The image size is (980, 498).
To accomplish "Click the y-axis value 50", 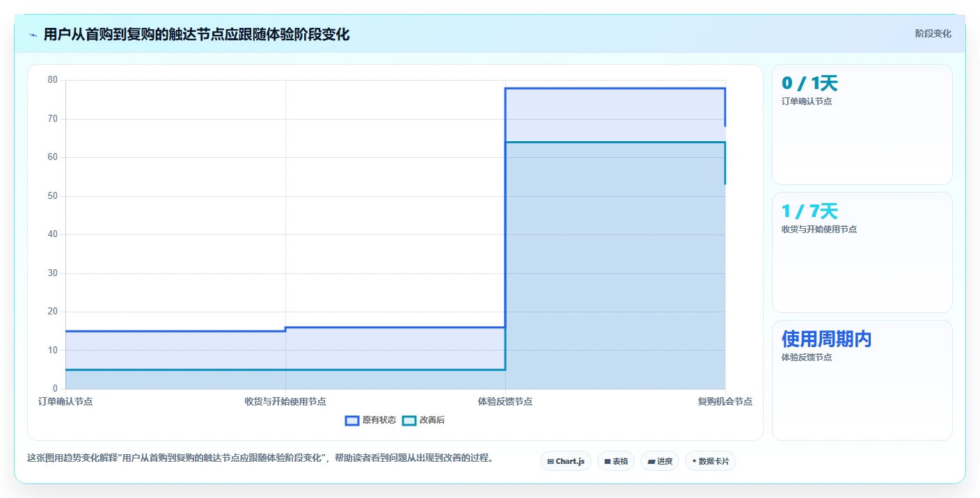I will 53,196.
